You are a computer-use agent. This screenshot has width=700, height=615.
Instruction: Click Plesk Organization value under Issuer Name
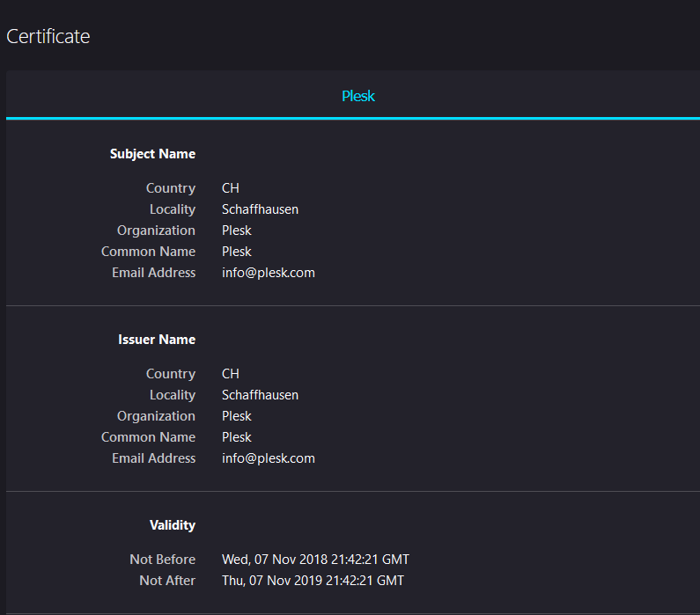(x=237, y=416)
